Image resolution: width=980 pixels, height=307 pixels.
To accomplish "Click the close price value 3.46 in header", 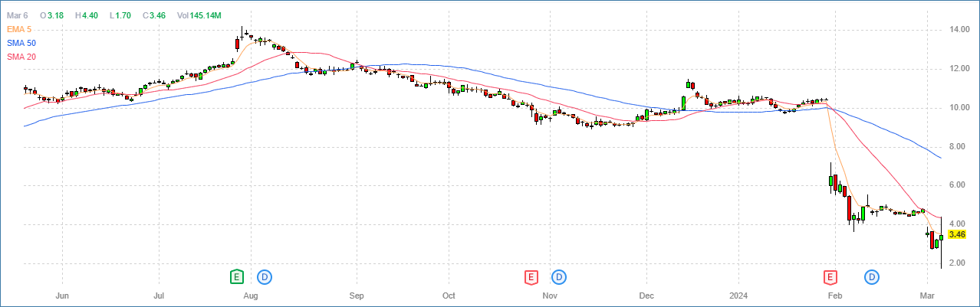I will pyautogui.click(x=159, y=15).
